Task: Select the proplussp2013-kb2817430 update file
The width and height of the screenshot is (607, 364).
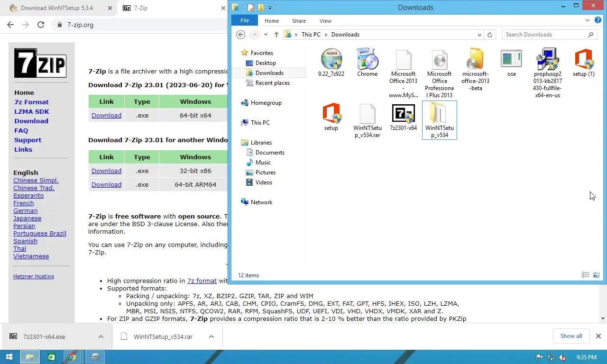Action: pyautogui.click(x=547, y=73)
